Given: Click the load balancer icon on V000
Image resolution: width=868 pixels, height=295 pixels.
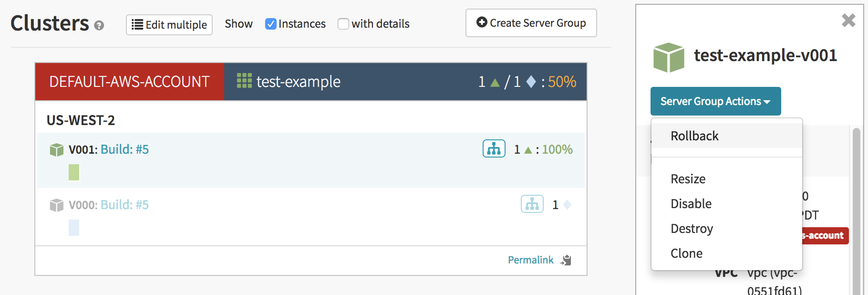Looking at the screenshot, I should [x=532, y=204].
